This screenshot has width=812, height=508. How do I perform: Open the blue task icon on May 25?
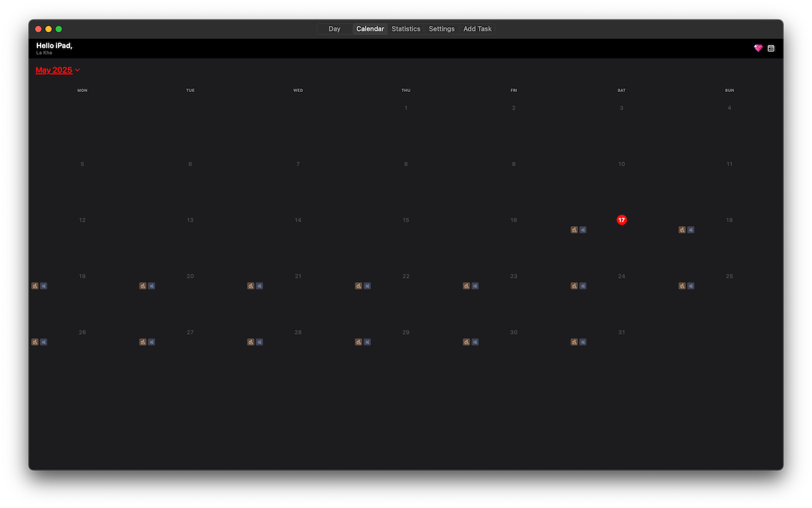click(691, 286)
